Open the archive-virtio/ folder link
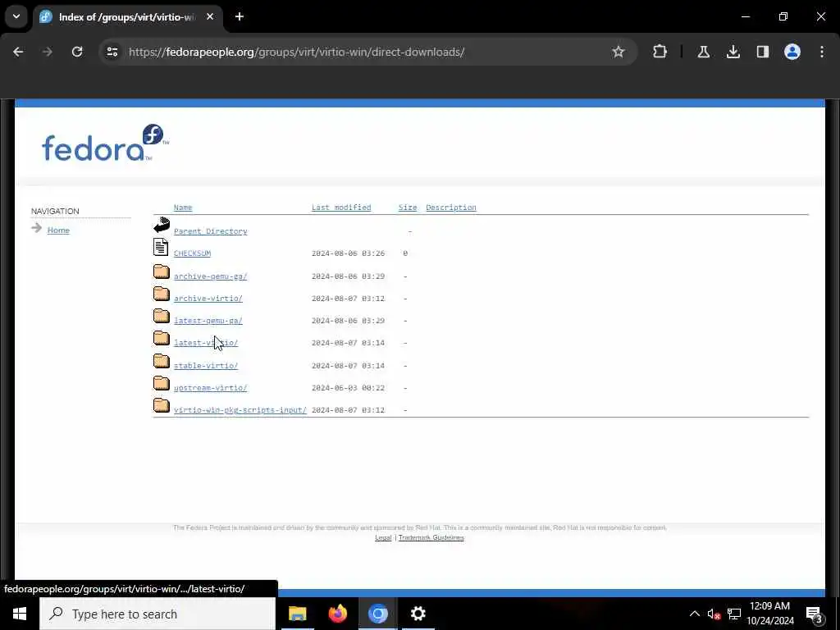Viewport: 840px width, 630px height. click(x=208, y=299)
